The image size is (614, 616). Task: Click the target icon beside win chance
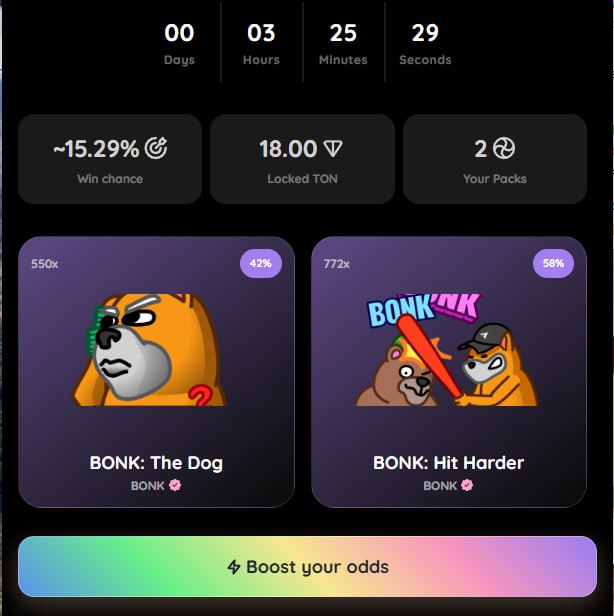tap(156, 148)
